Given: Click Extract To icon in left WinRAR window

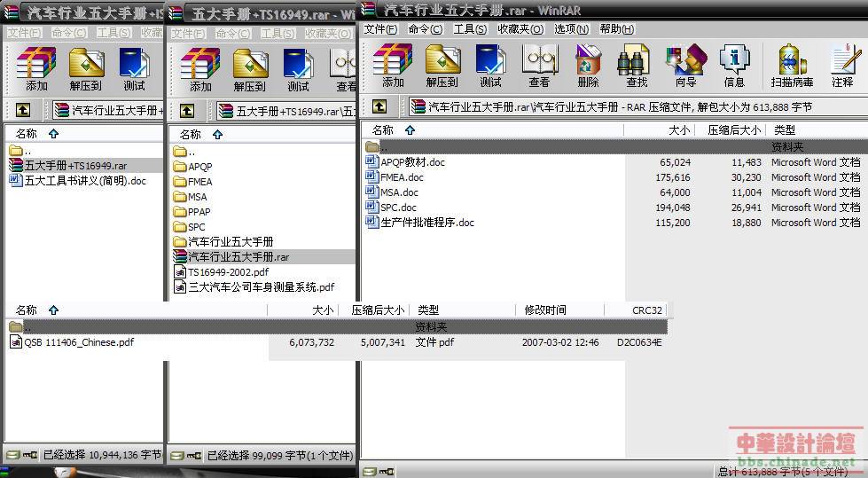Looking at the screenshot, I should 86,69.
